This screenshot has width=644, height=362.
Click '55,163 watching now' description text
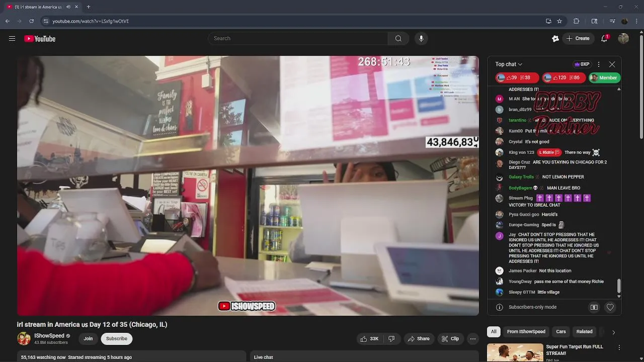tap(43, 357)
